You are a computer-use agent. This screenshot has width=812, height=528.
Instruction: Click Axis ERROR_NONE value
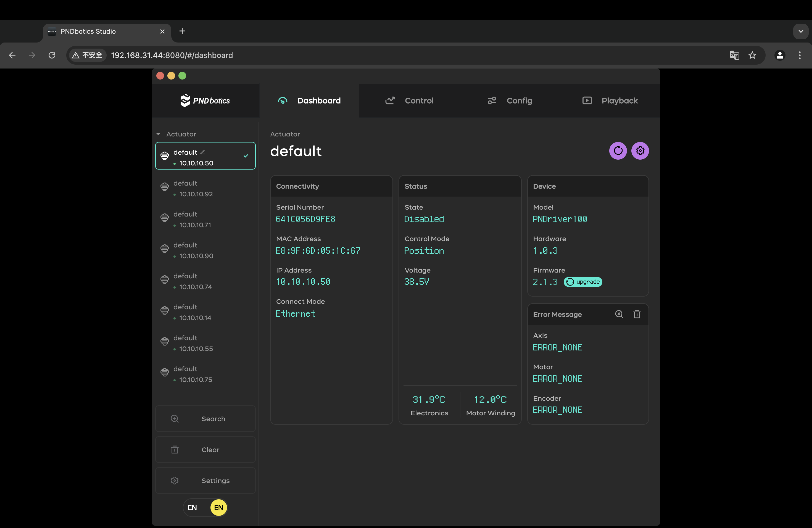coord(557,348)
